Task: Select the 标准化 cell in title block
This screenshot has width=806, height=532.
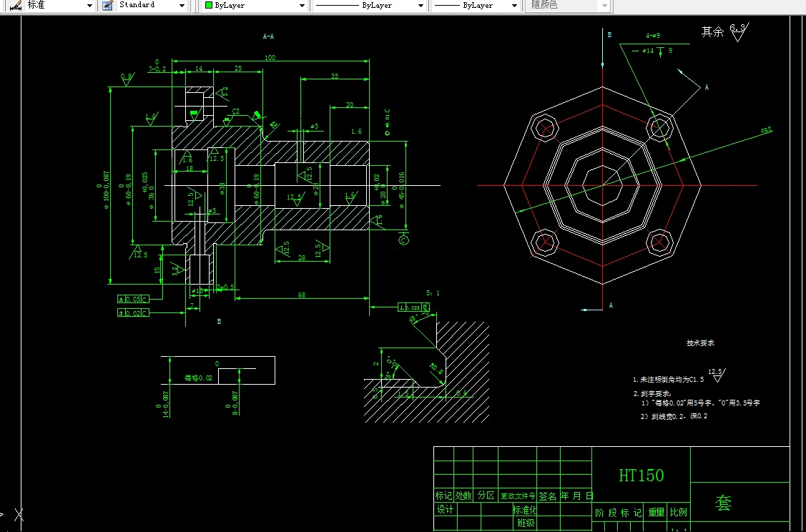Action: coord(525,510)
